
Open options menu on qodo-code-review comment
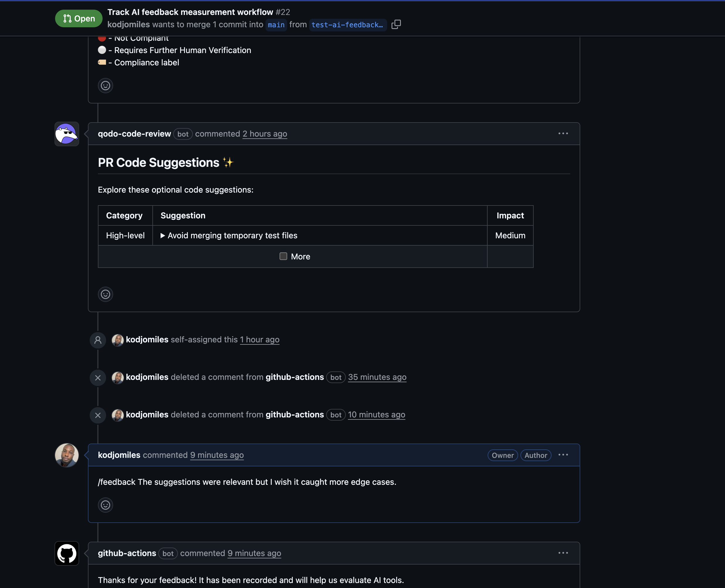click(563, 133)
